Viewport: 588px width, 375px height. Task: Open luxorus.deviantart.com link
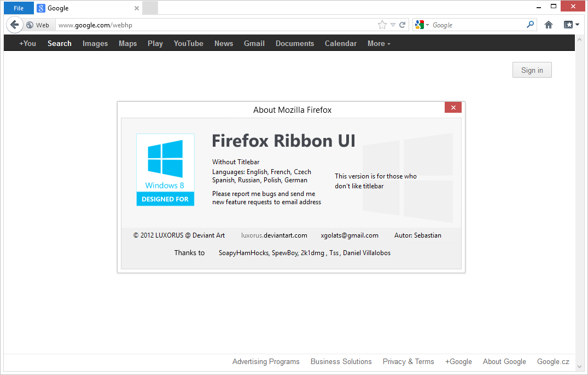(x=274, y=235)
